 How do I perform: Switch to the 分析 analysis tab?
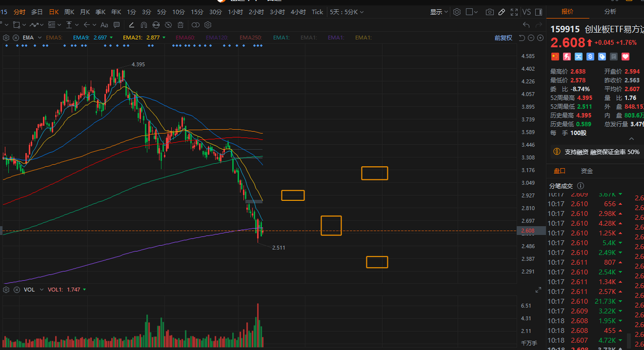tap(610, 12)
